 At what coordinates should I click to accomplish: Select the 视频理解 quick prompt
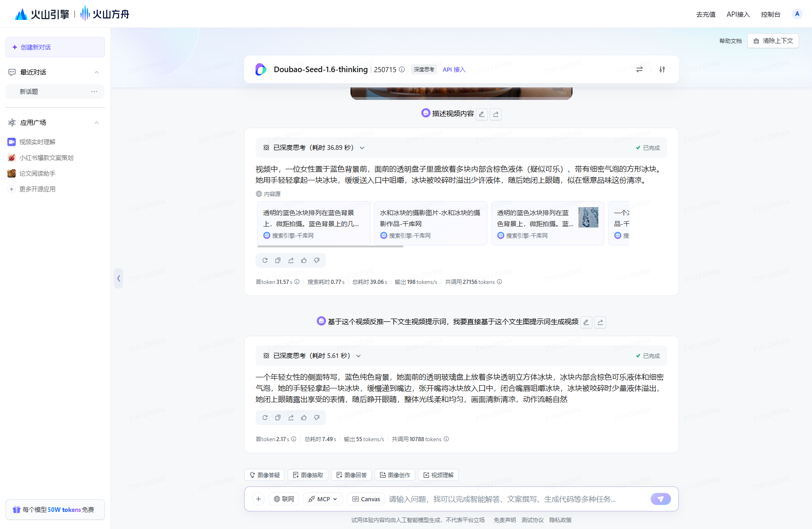coord(438,475)
